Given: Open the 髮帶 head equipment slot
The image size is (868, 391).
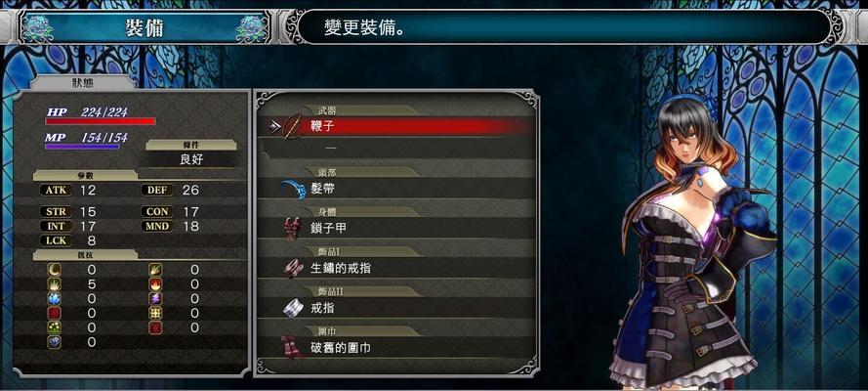Looking at the screenshot, I should [396, 189].
